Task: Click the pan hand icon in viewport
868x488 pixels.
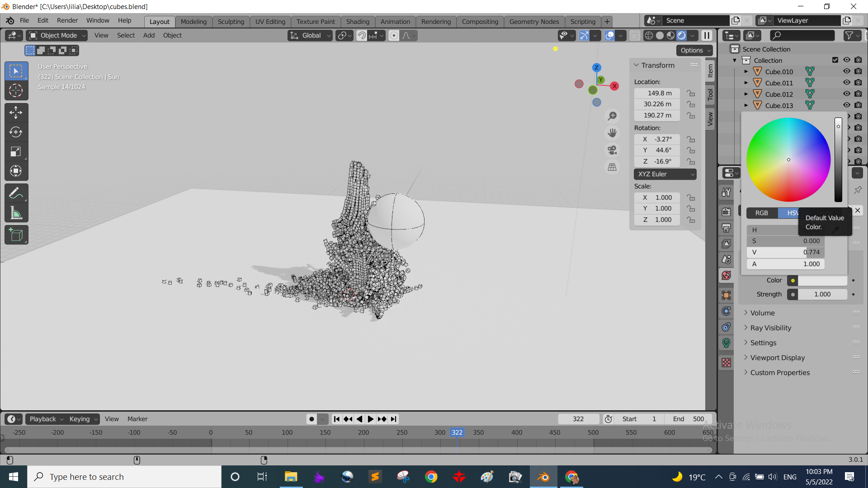Action: [x=612, y=133]
